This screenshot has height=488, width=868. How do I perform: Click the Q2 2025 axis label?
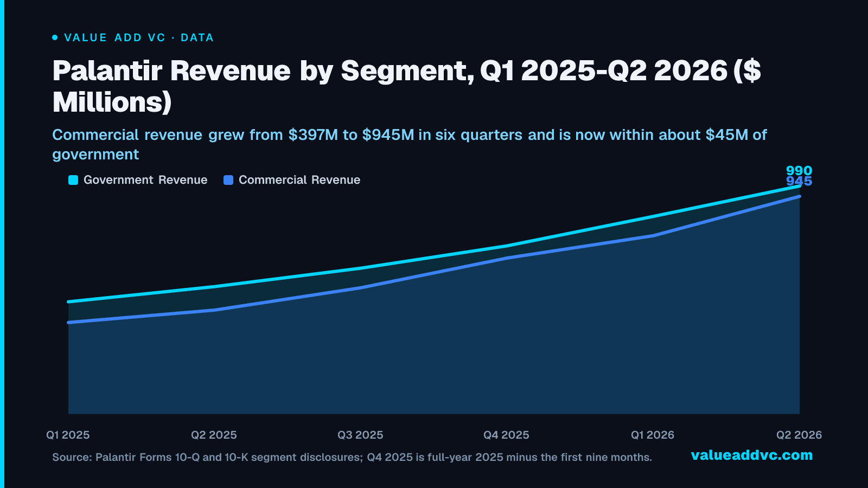coord(214,435)
